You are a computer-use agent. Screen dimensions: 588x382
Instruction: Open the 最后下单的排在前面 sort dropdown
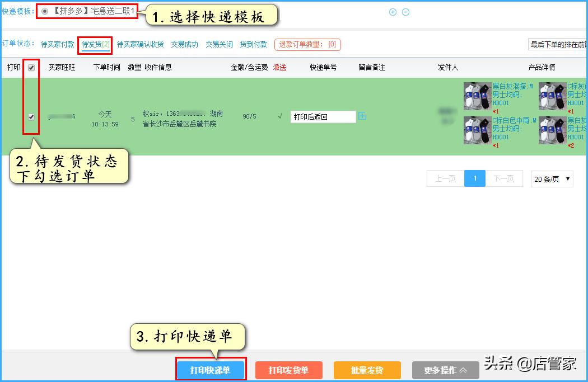pyautogui.click(x=557, y=43)
